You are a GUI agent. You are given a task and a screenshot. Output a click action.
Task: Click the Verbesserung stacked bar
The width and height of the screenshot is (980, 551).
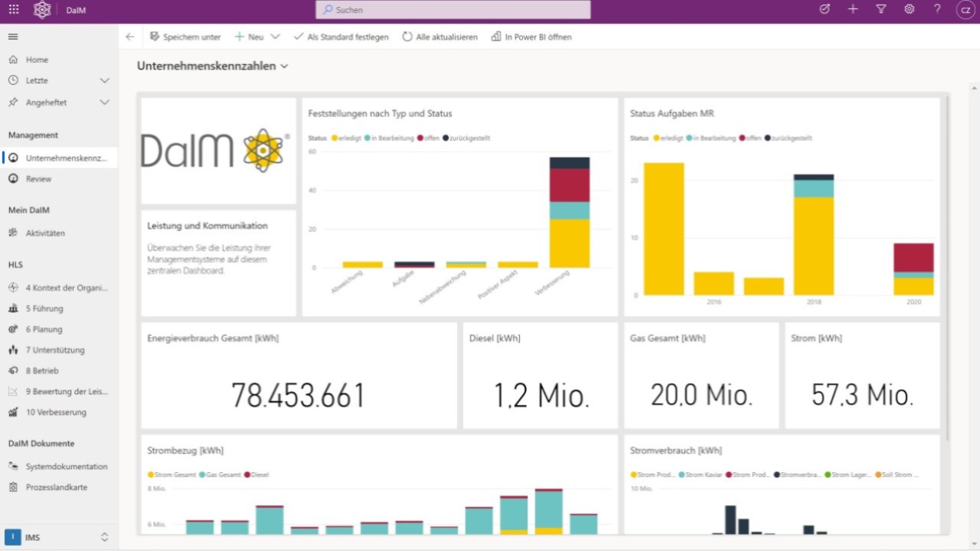tap(570, 212)
